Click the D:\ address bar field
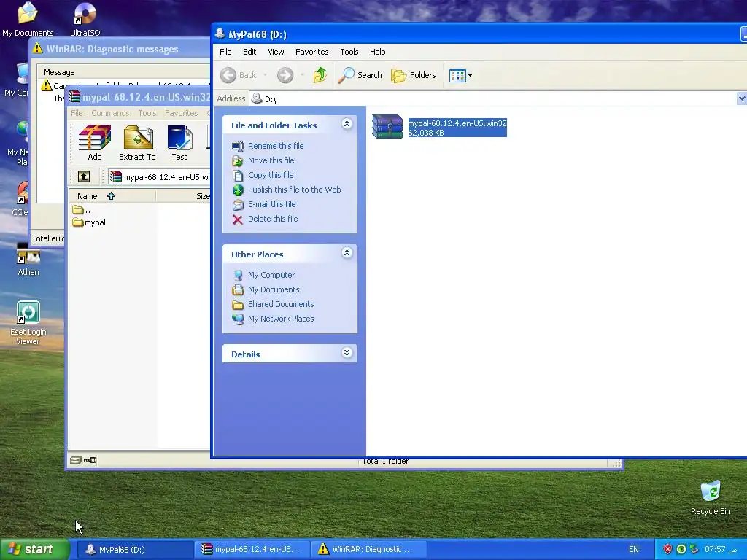The image size is (747, 560). click(x=493, y=98)
